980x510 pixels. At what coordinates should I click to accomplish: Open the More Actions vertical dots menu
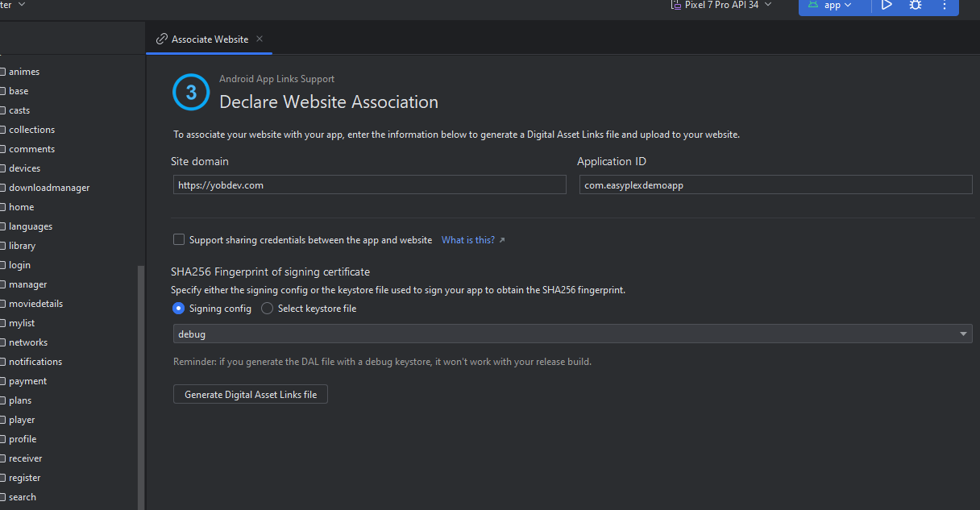coord(945,5)
